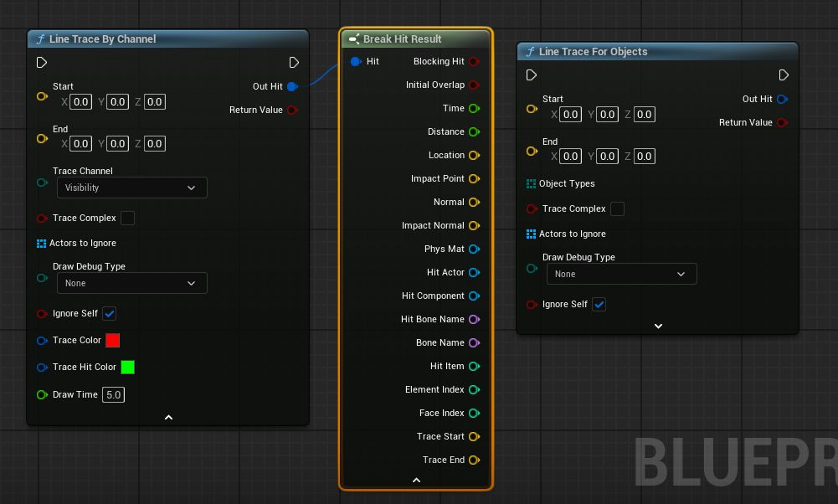Click Return Value pin on Line Trace For Objects

[x=782, y=122]
